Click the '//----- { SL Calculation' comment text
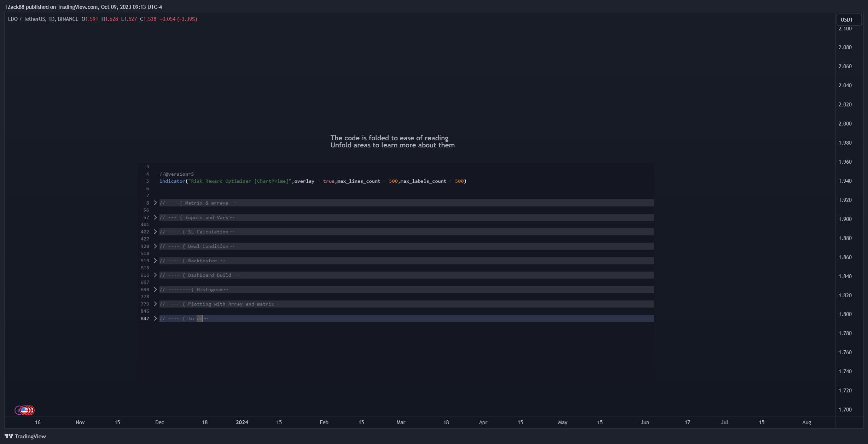Viewport: 868px width, 444px height. pyautogui.click(x=194, y=232)
